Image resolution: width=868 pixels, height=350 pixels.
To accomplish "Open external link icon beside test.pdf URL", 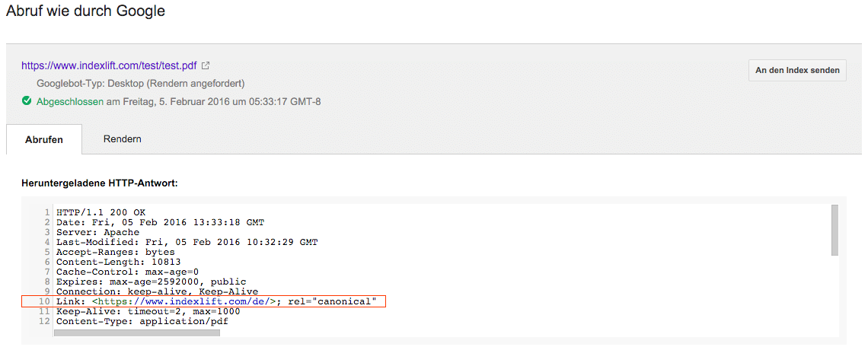I will point(206,65).
